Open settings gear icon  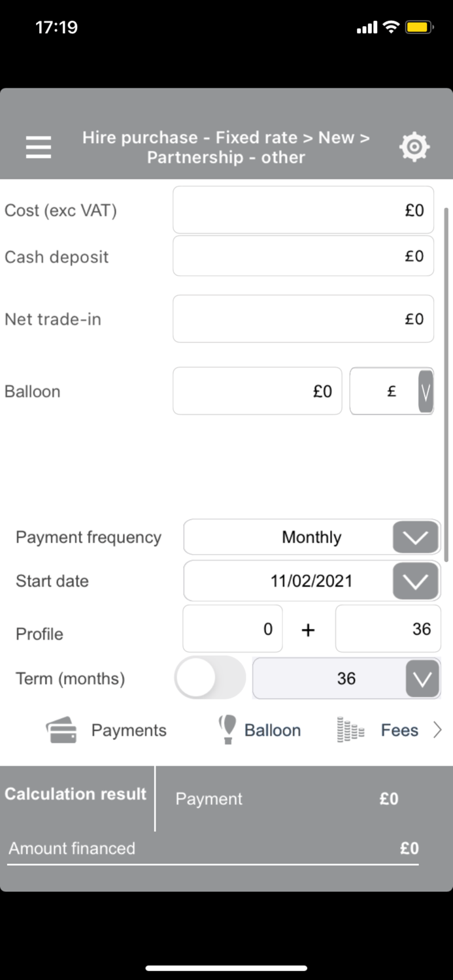pyautogui.click(x=414, y=147)
